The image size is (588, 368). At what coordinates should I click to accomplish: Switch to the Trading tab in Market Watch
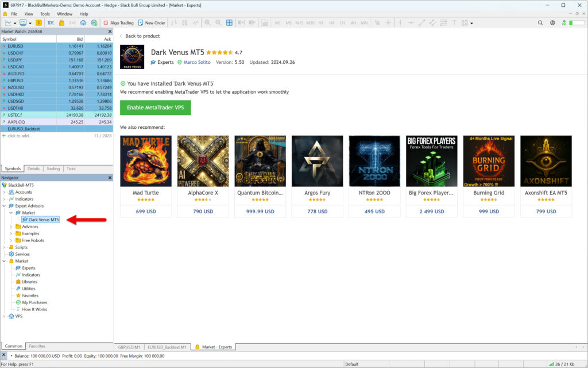[x=53, y=168]
